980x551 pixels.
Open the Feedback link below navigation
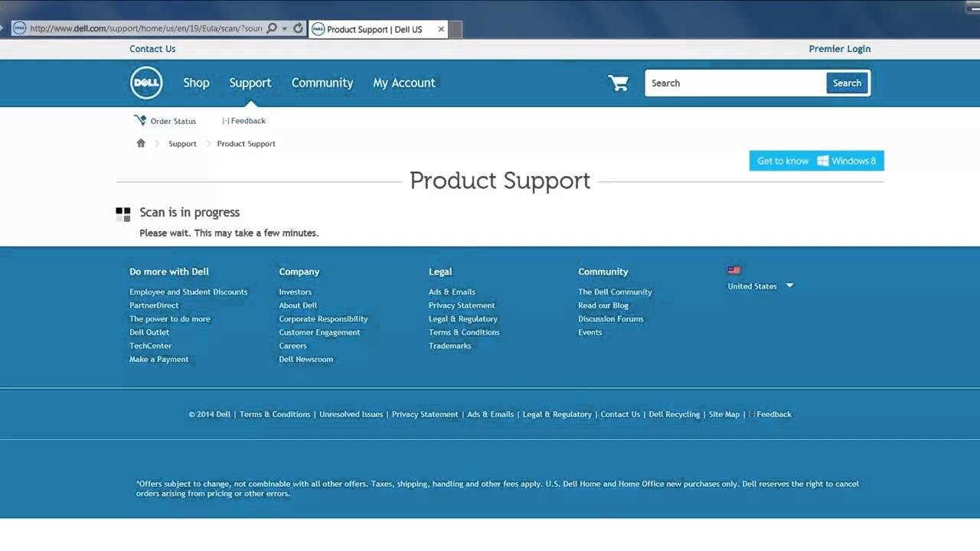(x=243, y=121)
